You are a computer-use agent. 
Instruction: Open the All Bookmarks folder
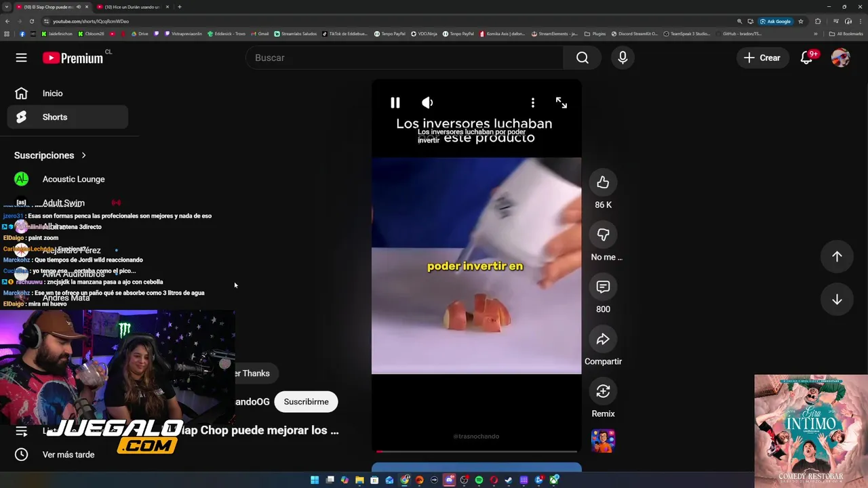(x=846, y=34)
